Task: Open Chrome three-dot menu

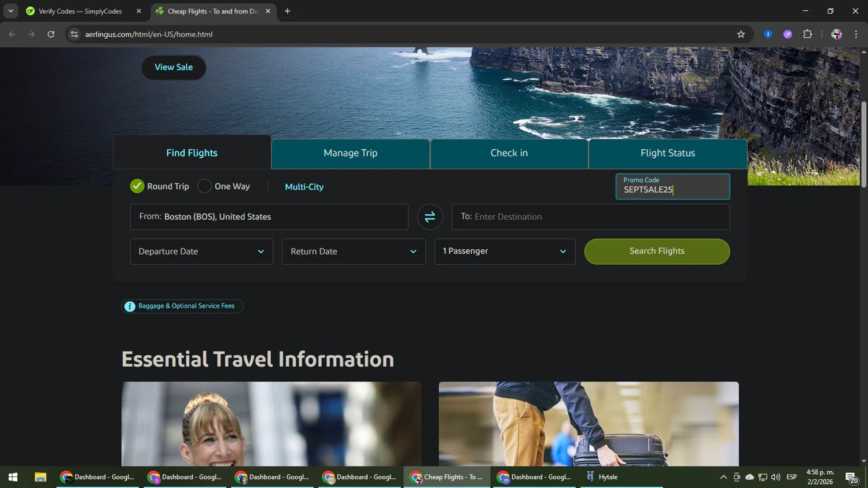Action: [x=856, y=34]
